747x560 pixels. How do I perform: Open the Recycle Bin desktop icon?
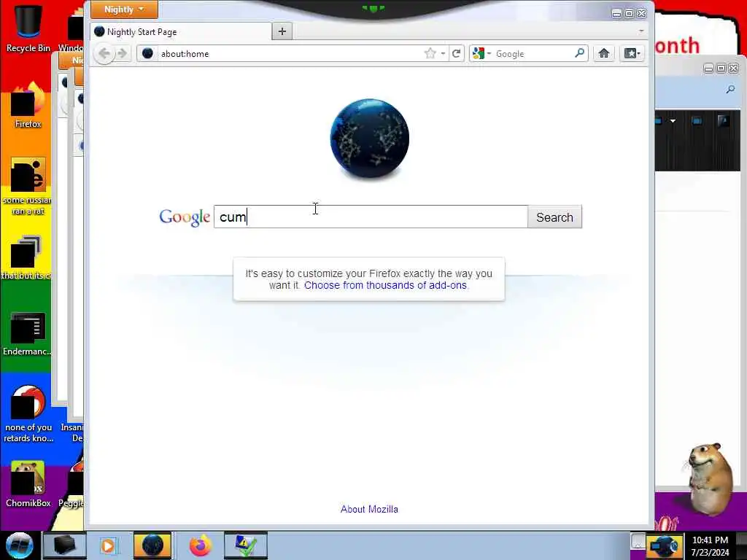tap(28, 28)
